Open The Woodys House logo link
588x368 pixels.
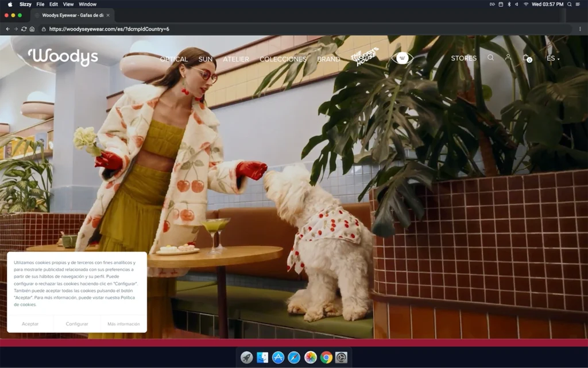[365, 57]
